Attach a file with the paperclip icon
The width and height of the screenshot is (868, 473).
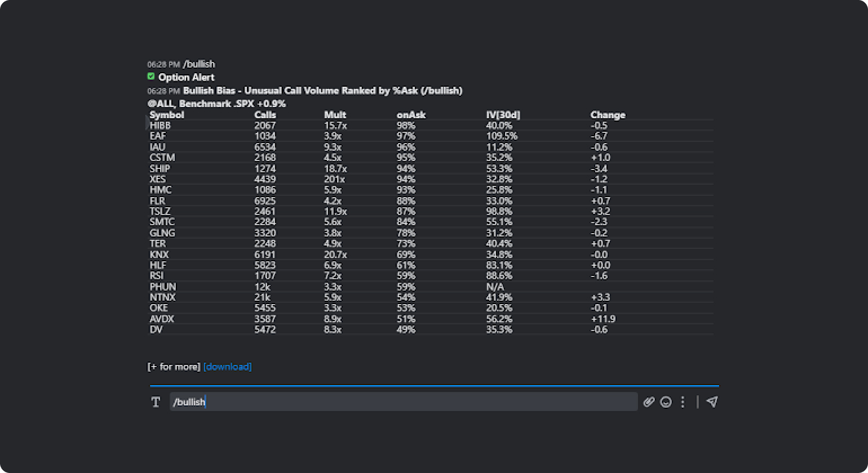[x=649, y=402]
